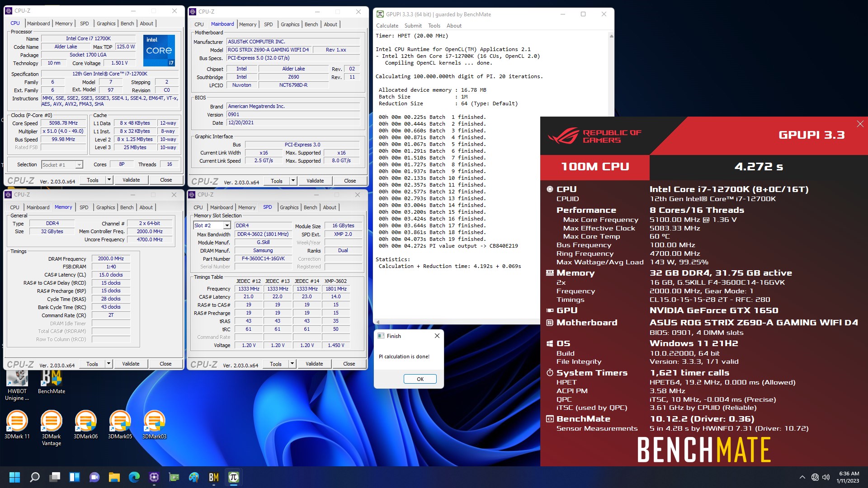Click the Core Speed 5098.78 MHz field
The image size is (868, 488).
pyautogui.click(x=63, y=123)
